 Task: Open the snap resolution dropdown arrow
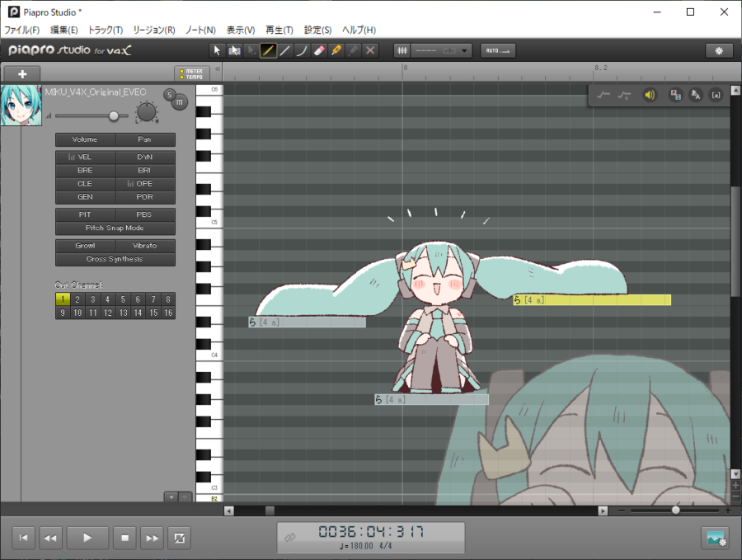click(464, 50)
